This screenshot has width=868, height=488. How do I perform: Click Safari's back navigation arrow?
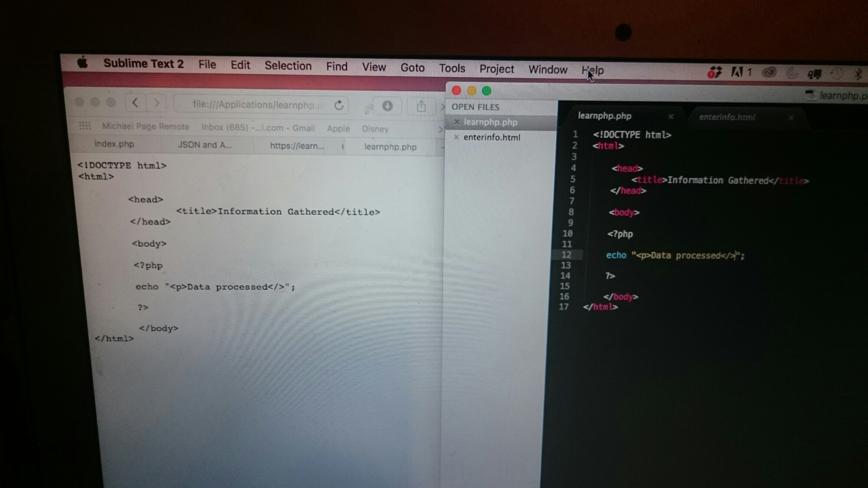(135, 103)
